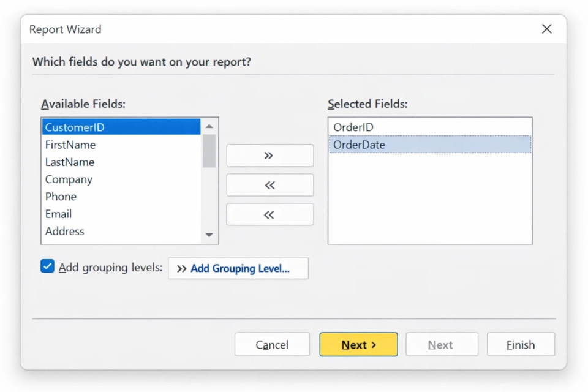Screen dimensions: 588x392
Task: Click the yellow highlighted Next > button
Action: (x=358, y=345)
